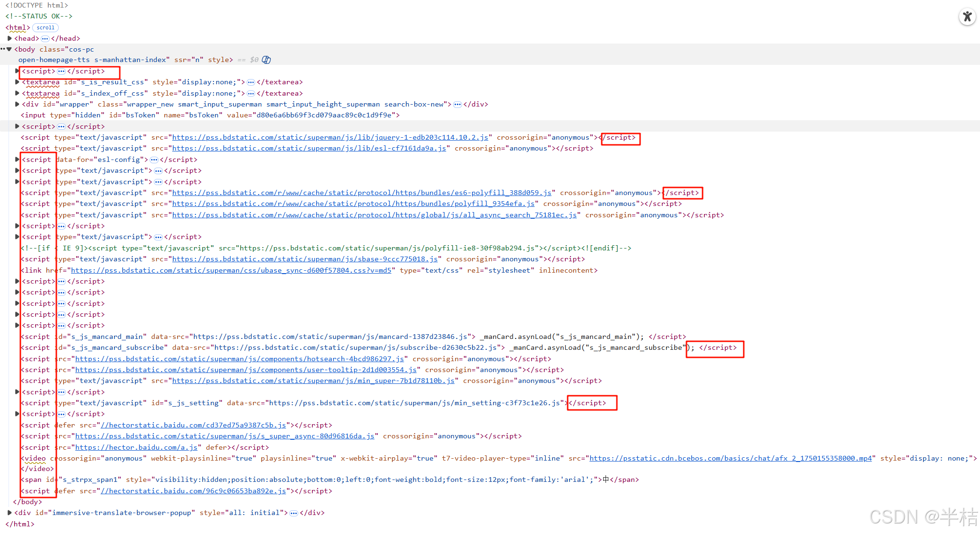The height and width of the screenshot is (533, 980).
Task: Open the es6-polyfill_388d059.js link
Action: pos(362,193)
